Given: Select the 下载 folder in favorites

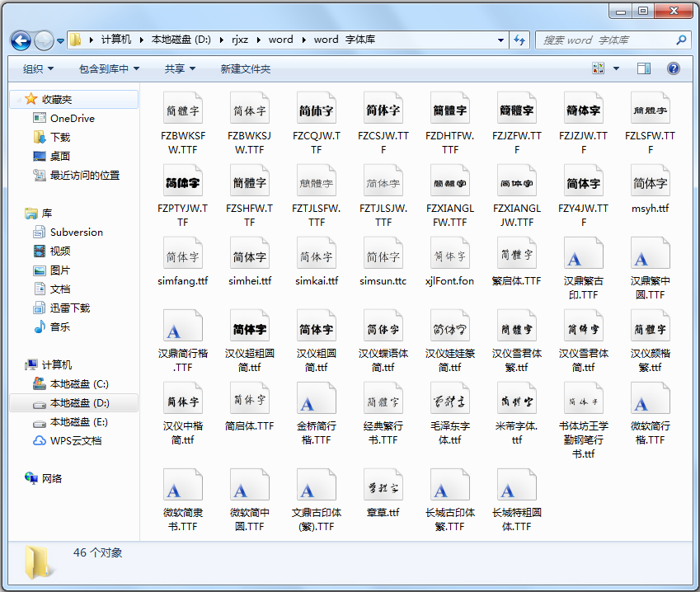Looking at the screenshot, I should pyautogui.click(x=60, y=137).
